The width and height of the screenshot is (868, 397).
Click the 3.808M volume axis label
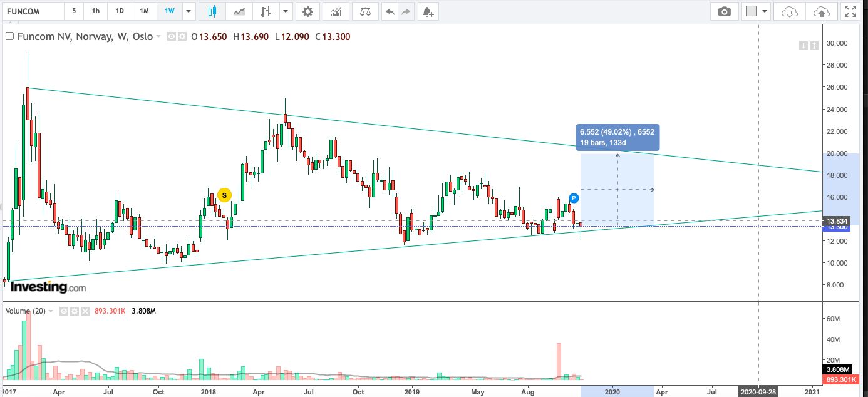click(x=837, y=370)
